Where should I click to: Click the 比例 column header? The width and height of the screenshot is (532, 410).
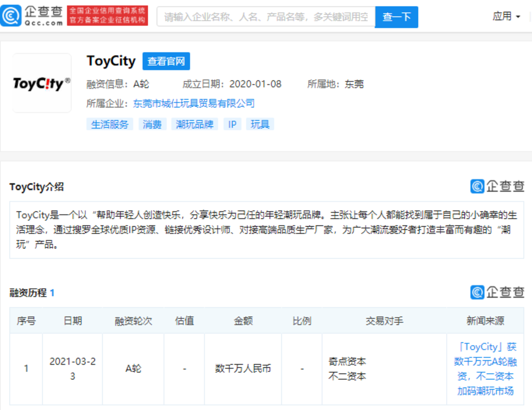tap(301, 321)
